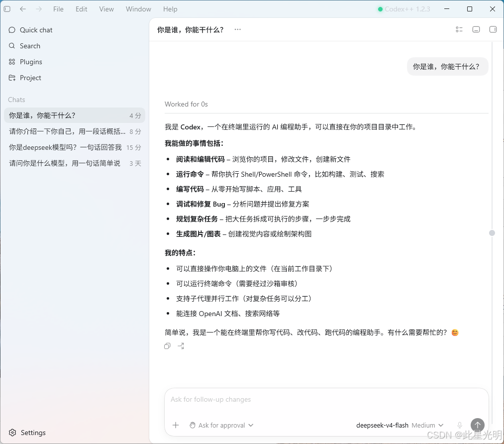Open the task list icon in header
The width and height of the screenshot is (504, 444).
459,29
